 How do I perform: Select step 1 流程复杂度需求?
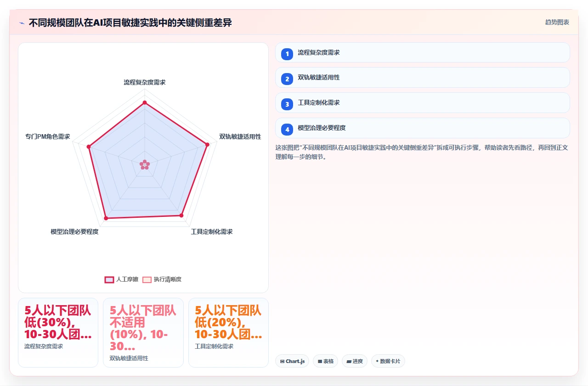(423, 52)
